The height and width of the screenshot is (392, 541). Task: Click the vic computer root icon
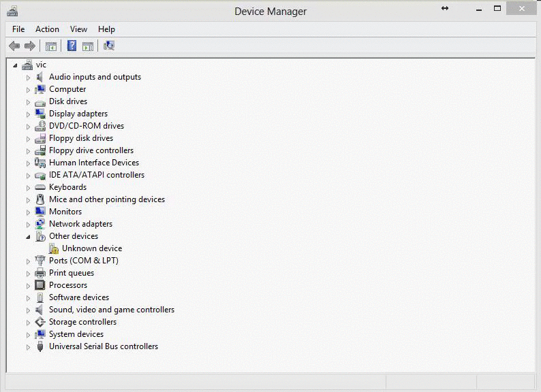pyautogui.click(x=27, y=65)
